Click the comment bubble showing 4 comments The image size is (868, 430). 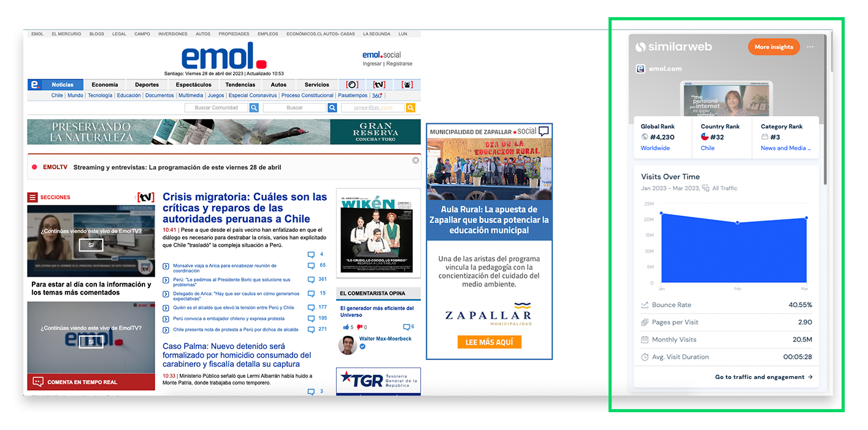311,255
